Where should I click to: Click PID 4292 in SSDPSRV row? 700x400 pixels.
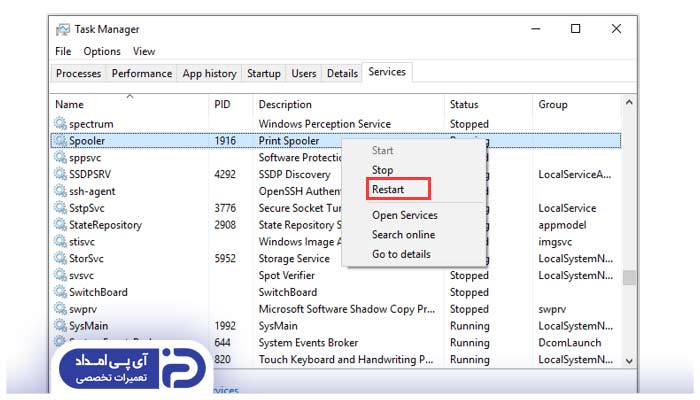click(225, 174)
